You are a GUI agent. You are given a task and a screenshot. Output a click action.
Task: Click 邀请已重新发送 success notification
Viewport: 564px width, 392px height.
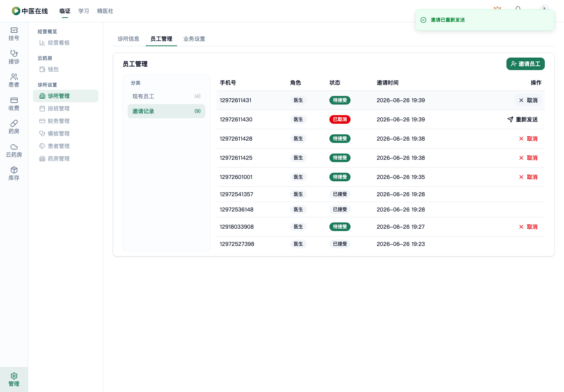[485, 20]
